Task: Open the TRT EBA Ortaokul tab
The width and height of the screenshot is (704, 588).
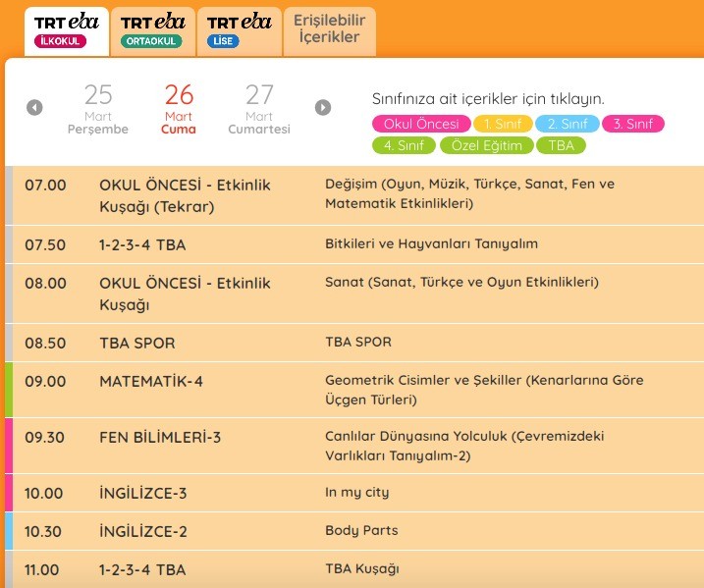Action: coord(151,29)
